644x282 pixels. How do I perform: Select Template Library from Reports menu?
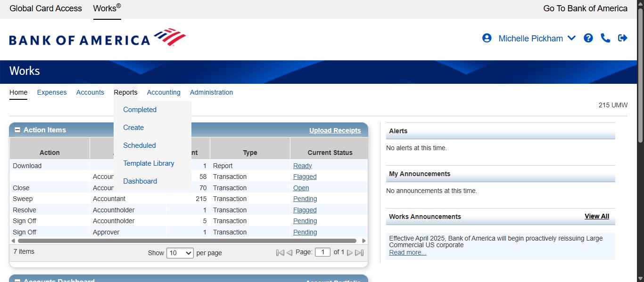point(149,163)
